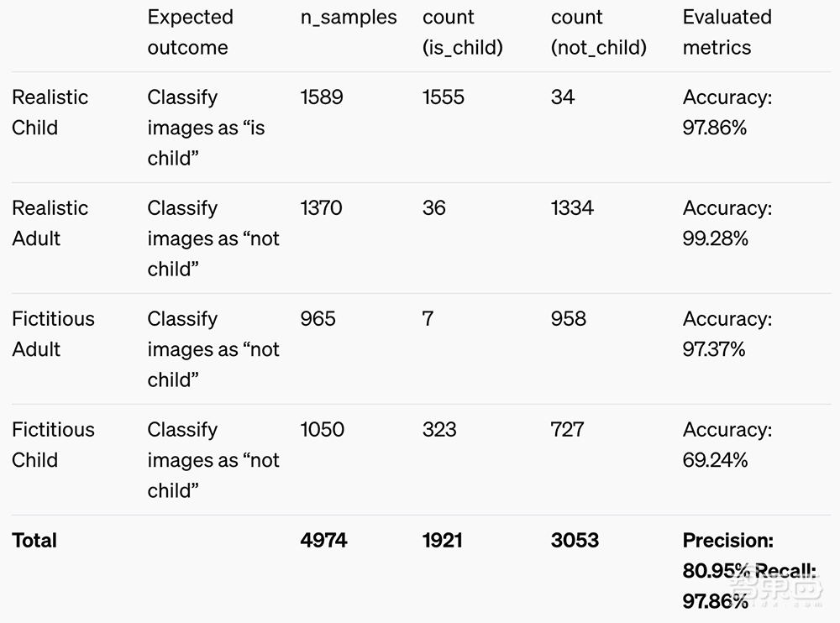Click the n_samples value 1589

(x=322, y=97)
